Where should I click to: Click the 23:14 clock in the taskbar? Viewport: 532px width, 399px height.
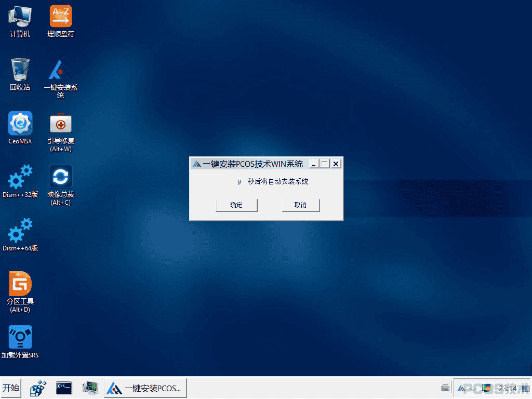(x=508, y=388)
